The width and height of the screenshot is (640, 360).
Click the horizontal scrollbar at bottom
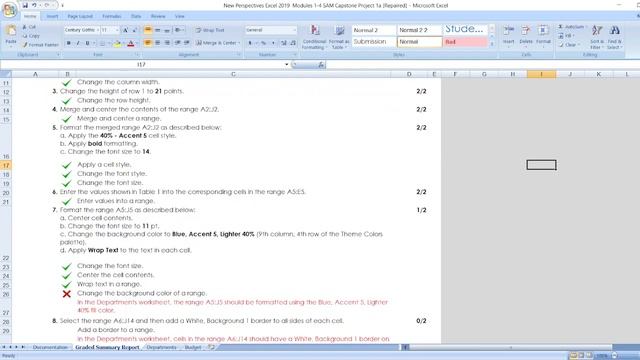510,347
